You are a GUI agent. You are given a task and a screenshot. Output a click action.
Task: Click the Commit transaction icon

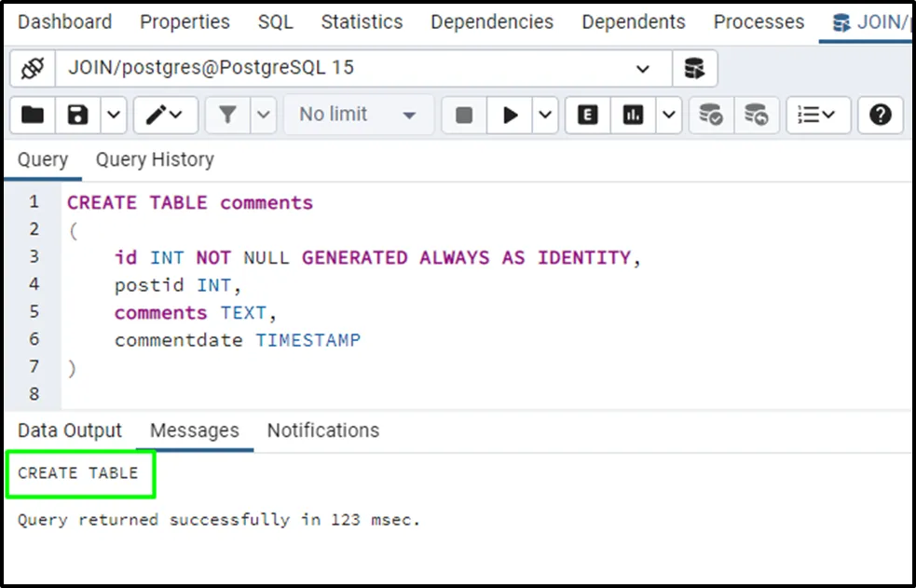[x=711, y=115]
